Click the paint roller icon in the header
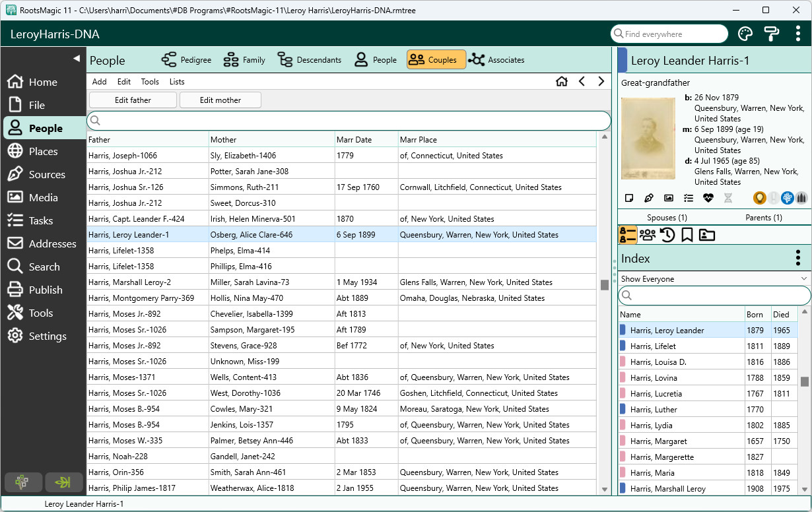 [771, 34]
